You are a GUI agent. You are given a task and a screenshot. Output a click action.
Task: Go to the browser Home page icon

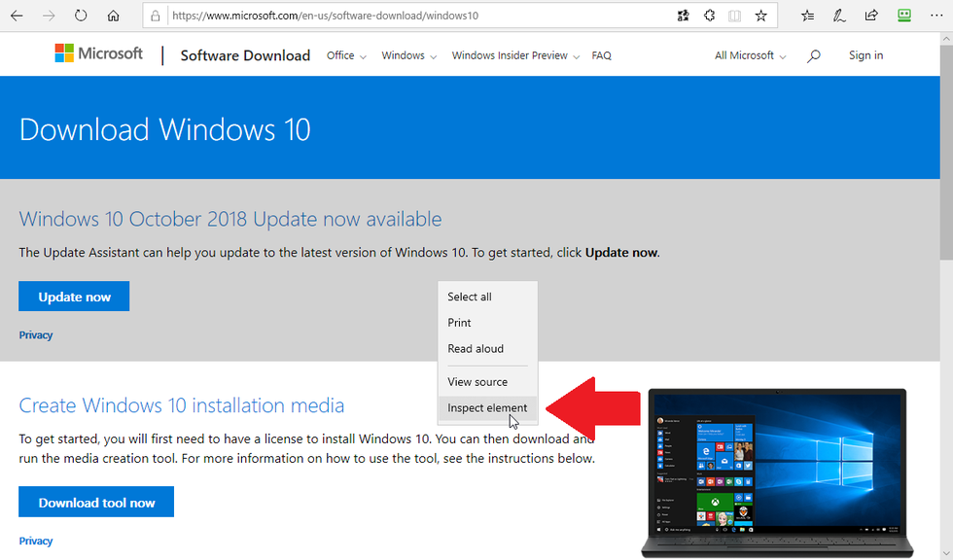pos(113,16)
